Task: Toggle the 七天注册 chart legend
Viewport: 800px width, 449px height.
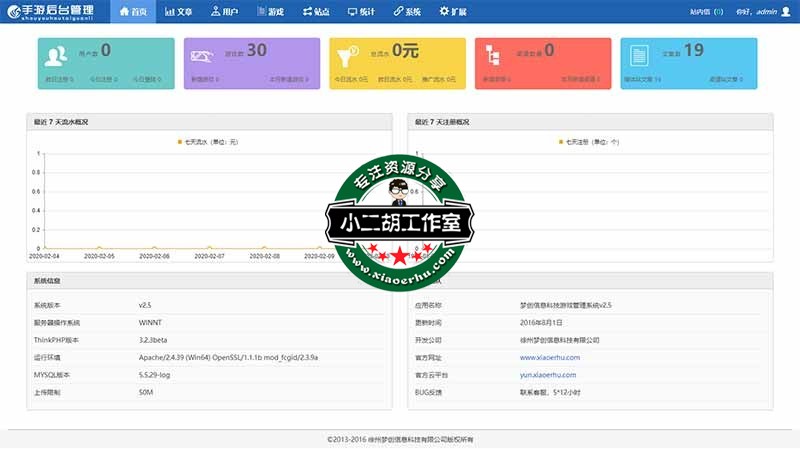Action: (x=589, y=142)
